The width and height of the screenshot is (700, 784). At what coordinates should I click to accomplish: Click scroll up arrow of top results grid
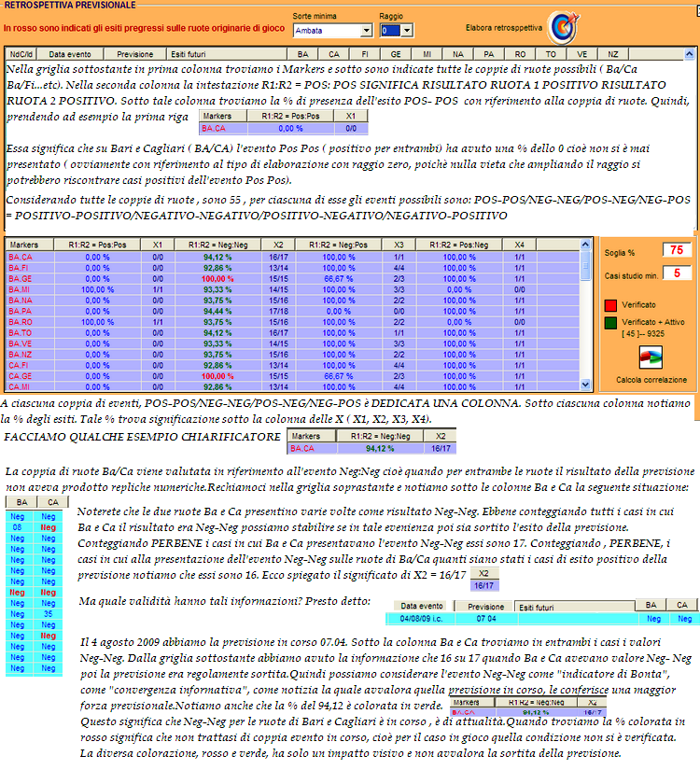[x=690, y=53]
